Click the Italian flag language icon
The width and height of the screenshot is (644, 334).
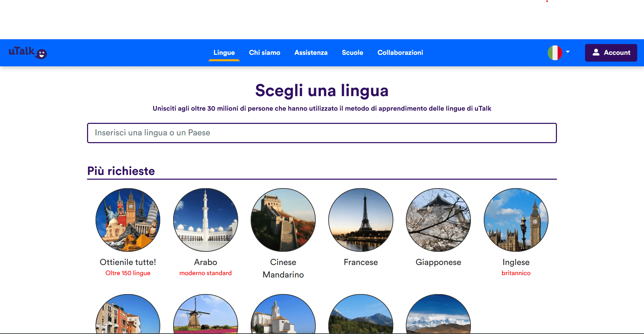pos(555,52)
